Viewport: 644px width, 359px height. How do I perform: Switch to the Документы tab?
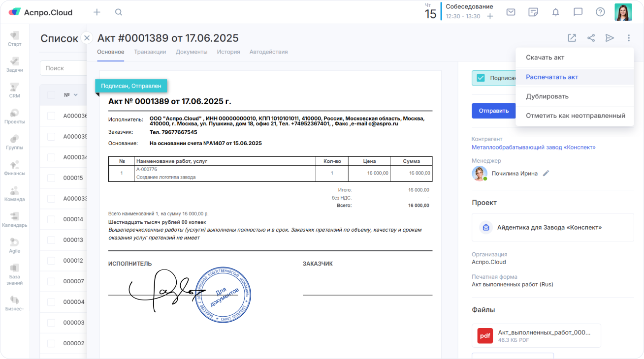tap(192, 52)
